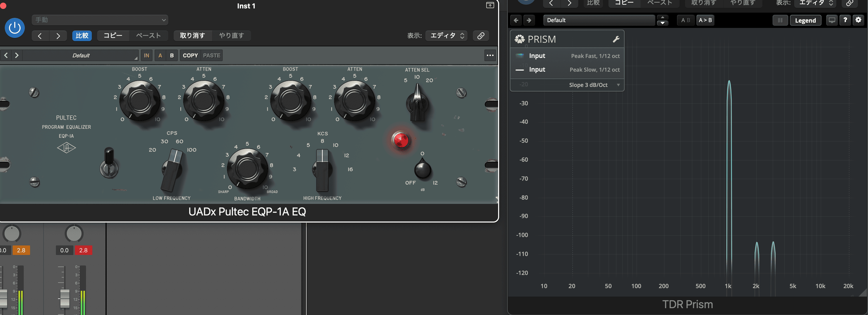Click the Default preset name field in Prism
This screenshot has width=868, height=315.
[599, 20]
